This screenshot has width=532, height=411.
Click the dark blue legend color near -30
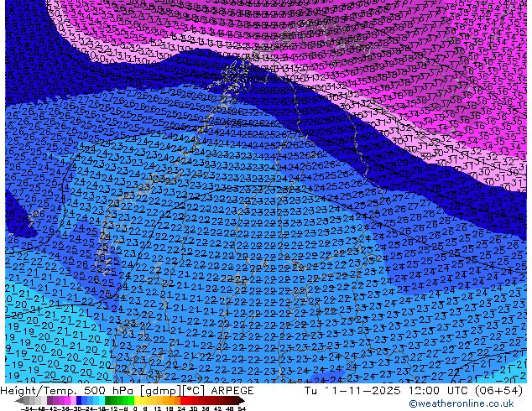pos(79,400)
